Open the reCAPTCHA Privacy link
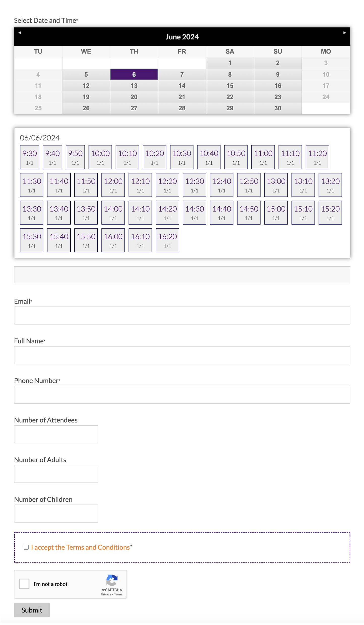Image resolution: width=364 pixels, height=625 pixels. 106,594
